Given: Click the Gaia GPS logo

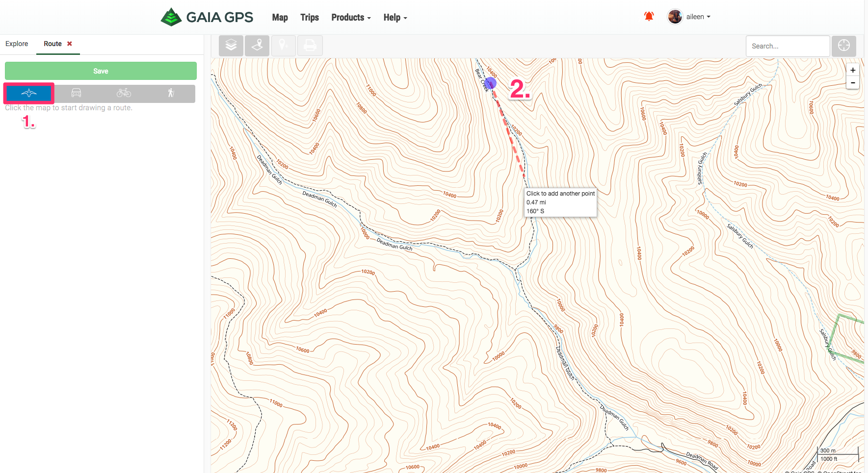Looking at the screenshot, I should click(x=207, y=17).
